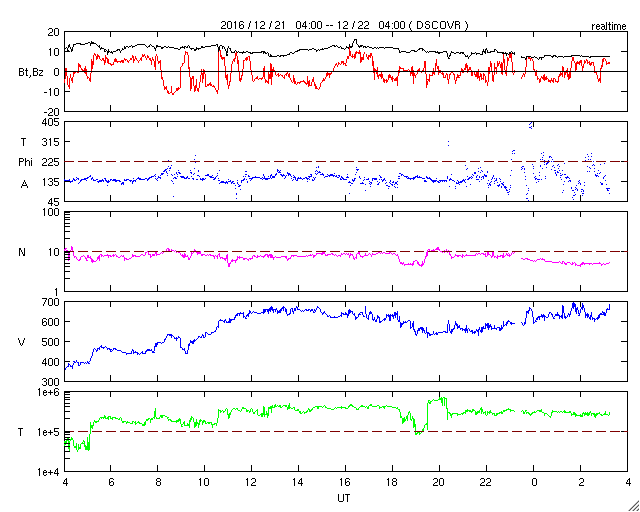This screenshot has width=640, height=512.
Task: Select the 'N' density panel label
Action: [x=22, y=252]
